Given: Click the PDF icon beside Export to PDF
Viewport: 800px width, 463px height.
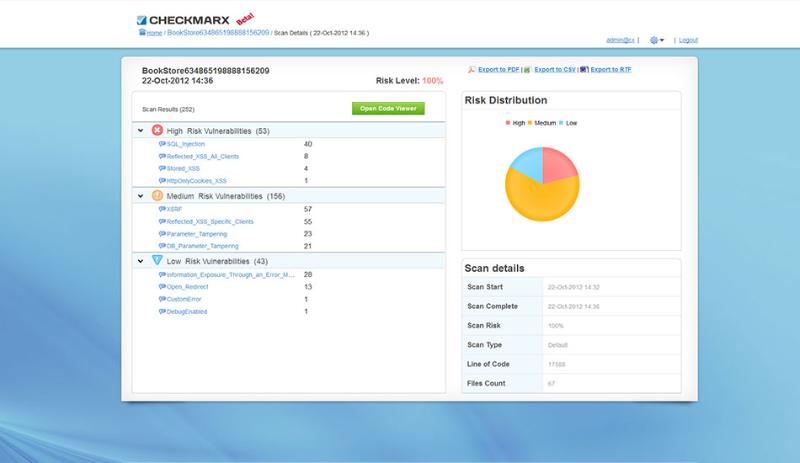Looking at the screenshot, I should [471, 69].
